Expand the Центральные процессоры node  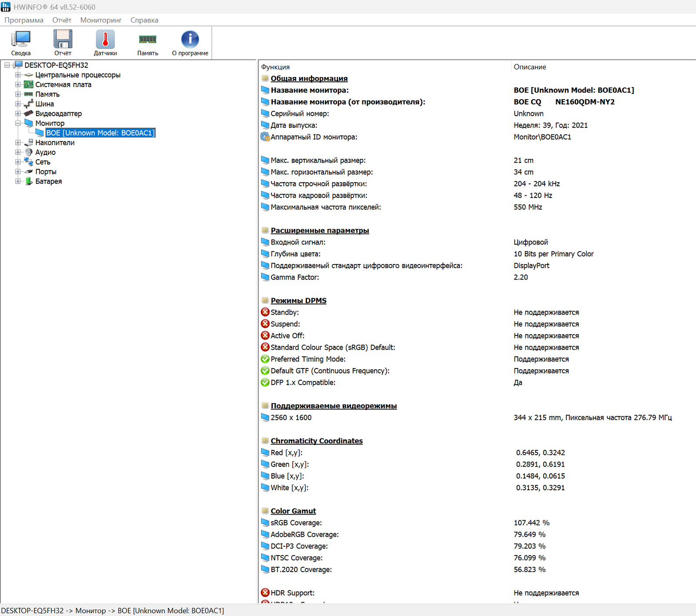[18, 75]
